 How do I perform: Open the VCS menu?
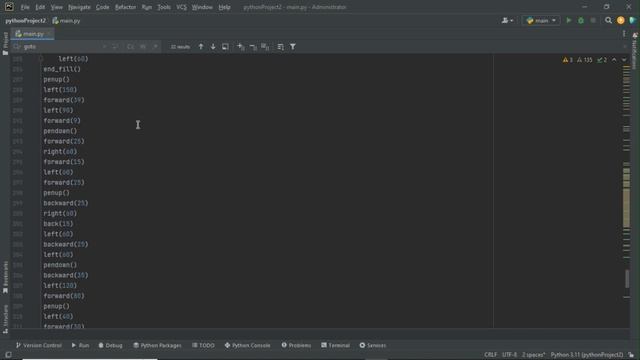181,7
